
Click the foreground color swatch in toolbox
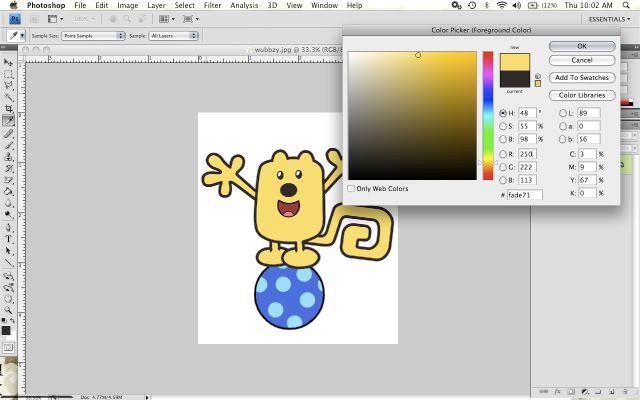(6, 330)
